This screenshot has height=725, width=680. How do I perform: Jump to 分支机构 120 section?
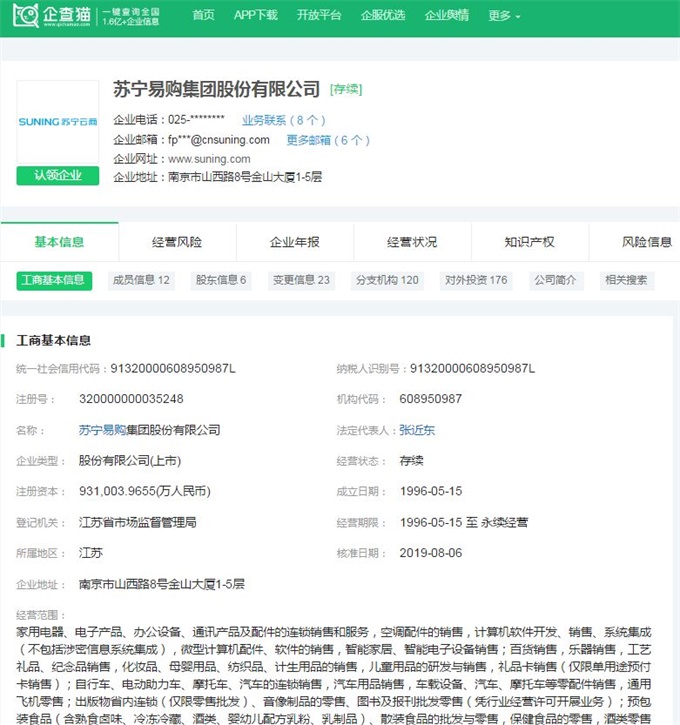pyautogui.click(x=387, y=280)
